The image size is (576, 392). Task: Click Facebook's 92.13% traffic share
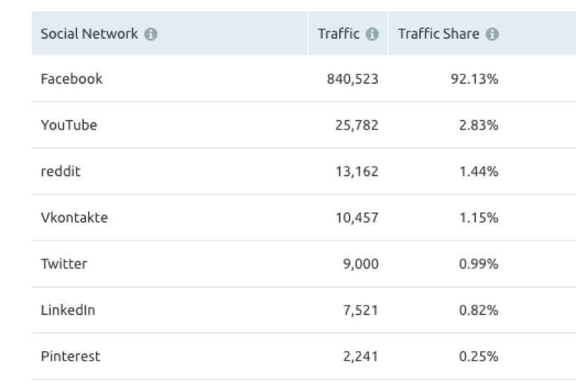click(x=474, y=80)
